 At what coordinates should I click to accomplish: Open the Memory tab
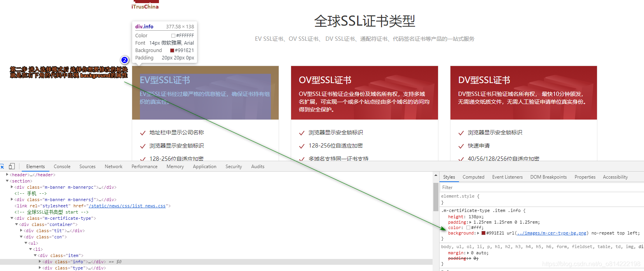click(175, 167)
